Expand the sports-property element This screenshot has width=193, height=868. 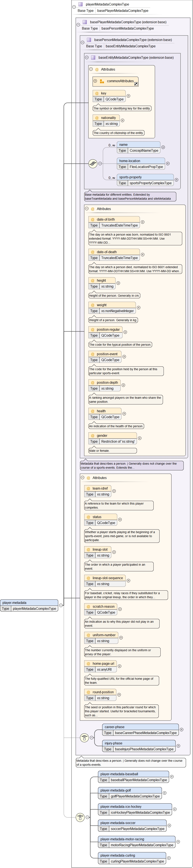[x=176, y=180]
